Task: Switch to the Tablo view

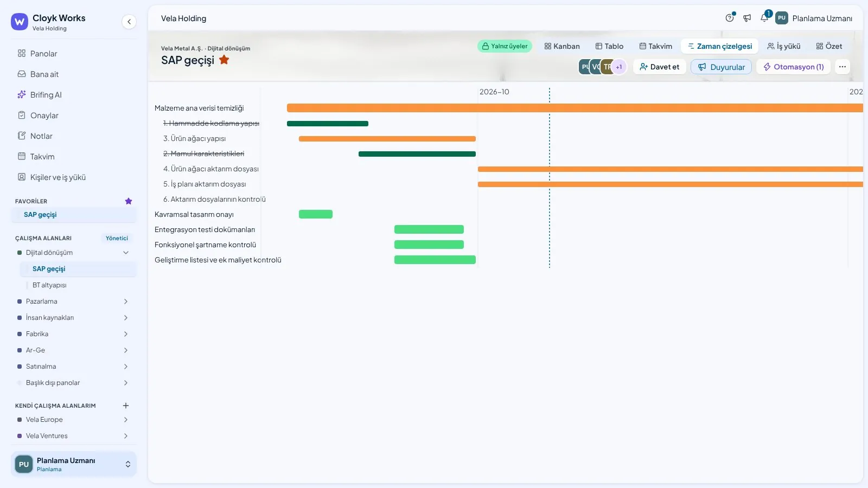Action: click(x=609, y=46)
